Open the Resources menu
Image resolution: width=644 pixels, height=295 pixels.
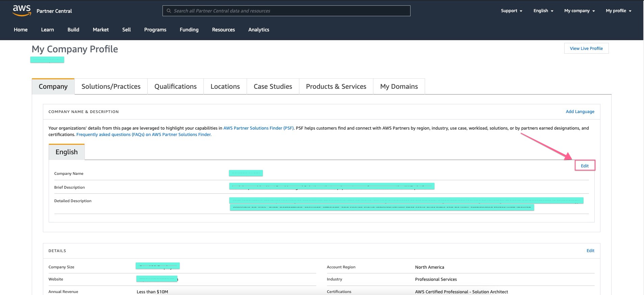(223, 30)
